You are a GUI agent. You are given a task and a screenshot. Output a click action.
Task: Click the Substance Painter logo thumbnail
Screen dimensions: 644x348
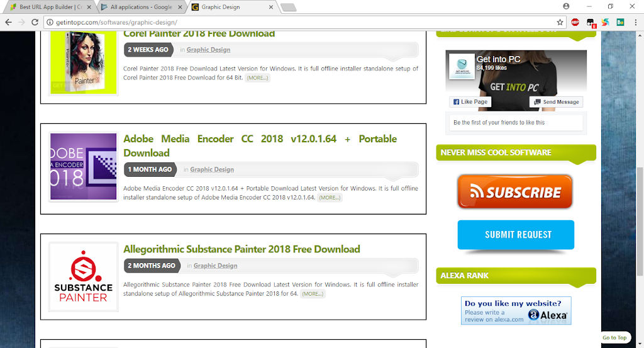[x=83, y=276]
